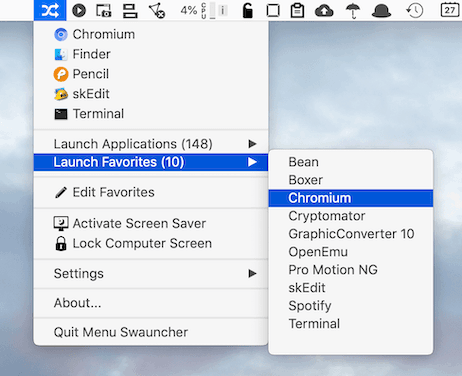Switch to Finder from the menu
Viewport: 462px width, 376px height.
[x=151, y=54]
